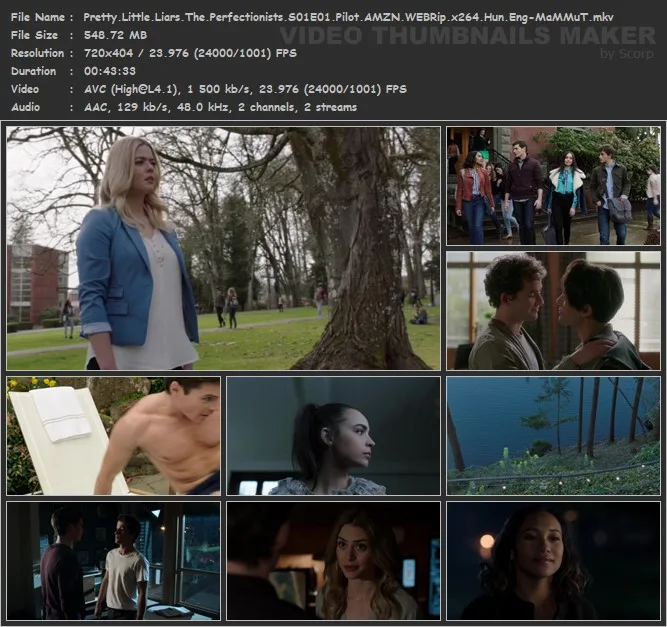The image size is (667, 627).
Task: Select the thumbnail of the lakeside hillside at dusk
Action: click(553, 436)
